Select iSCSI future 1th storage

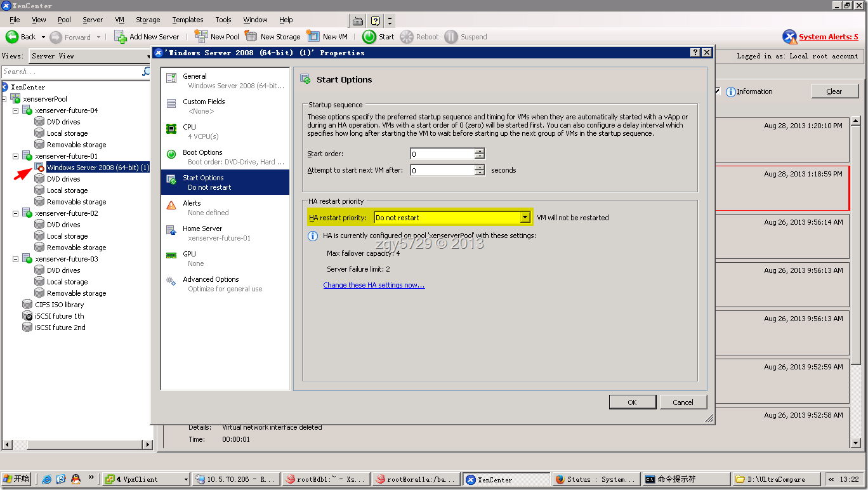[59, 316]
